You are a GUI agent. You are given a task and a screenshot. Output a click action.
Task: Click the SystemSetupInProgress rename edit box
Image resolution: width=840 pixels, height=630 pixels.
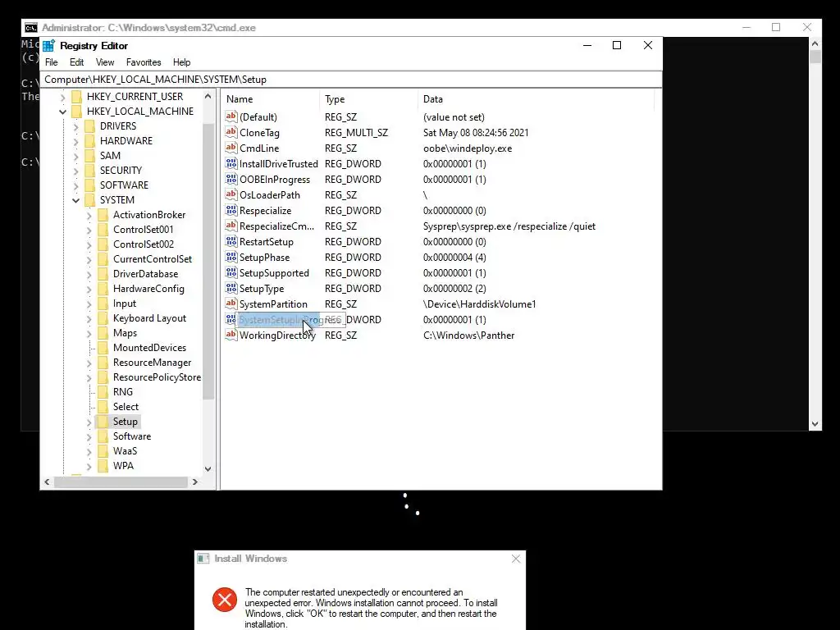tap(290, 320)
